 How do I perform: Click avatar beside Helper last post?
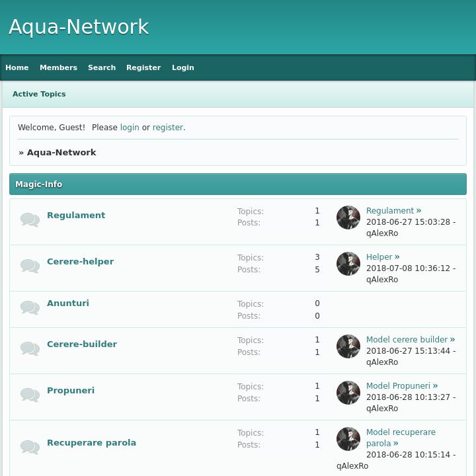click(348, 264)
